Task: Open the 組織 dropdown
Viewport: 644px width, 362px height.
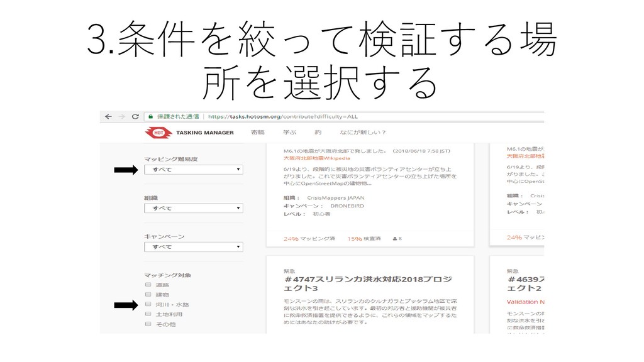Action: point(194,208)
